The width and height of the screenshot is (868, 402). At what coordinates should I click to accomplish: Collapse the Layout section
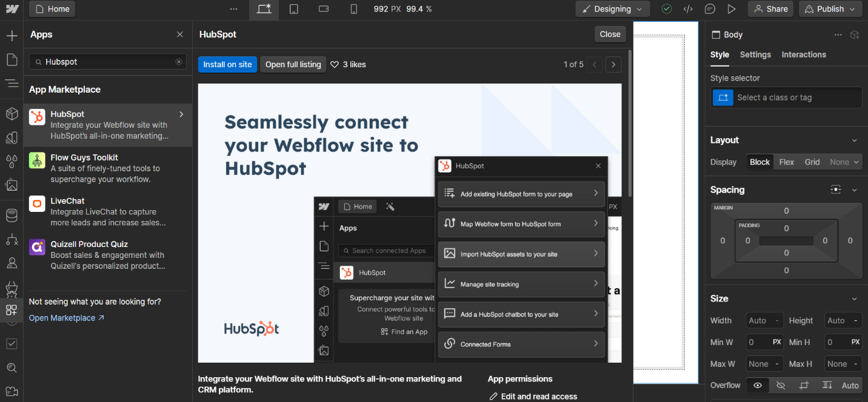(x=855, y=140)
